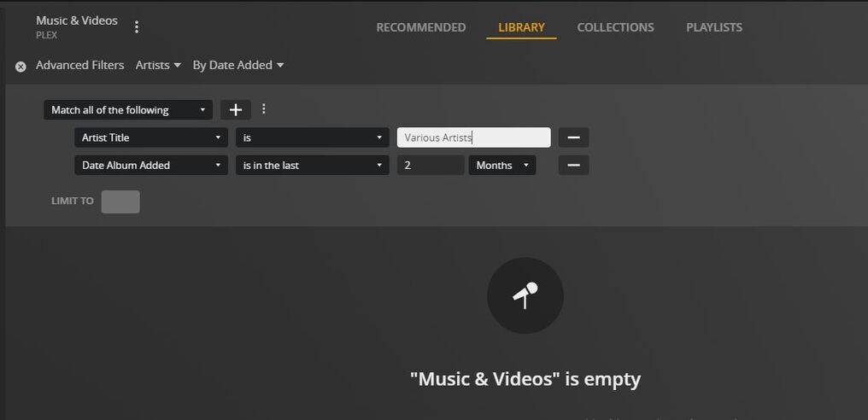Switch to the Recommended tab

[420, 27]
